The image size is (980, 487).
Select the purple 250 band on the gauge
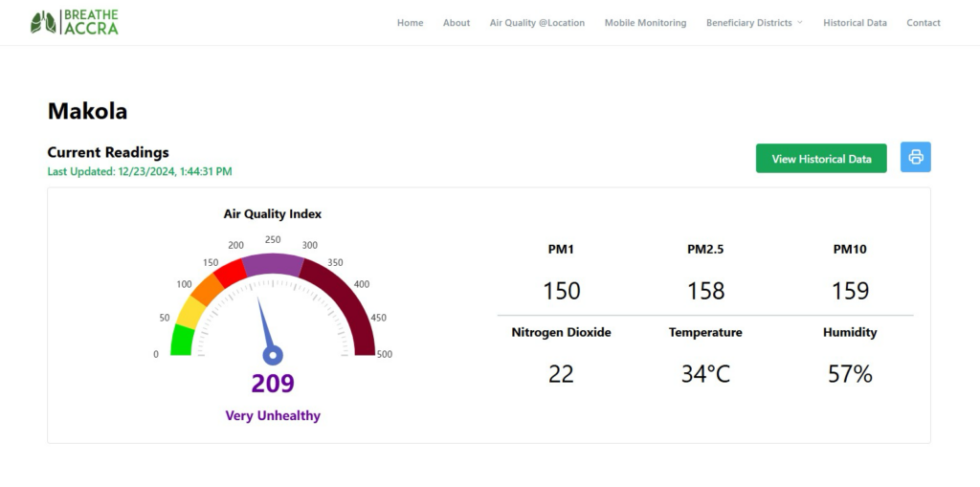point(272,264)
